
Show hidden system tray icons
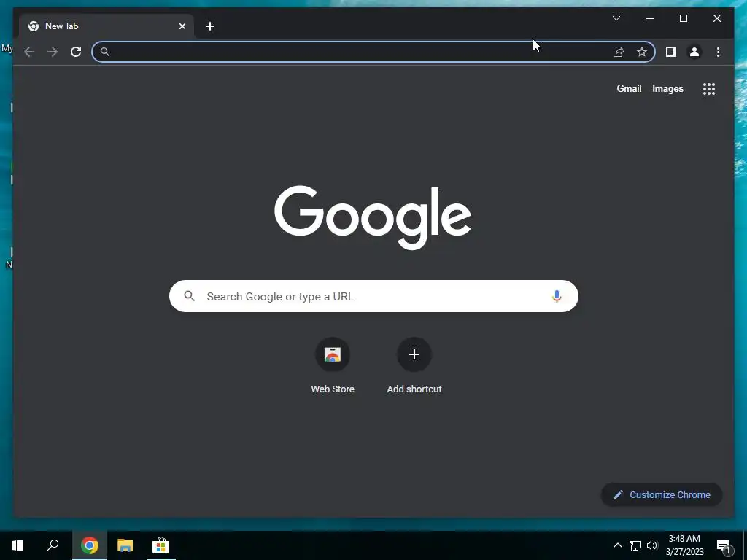617,545
